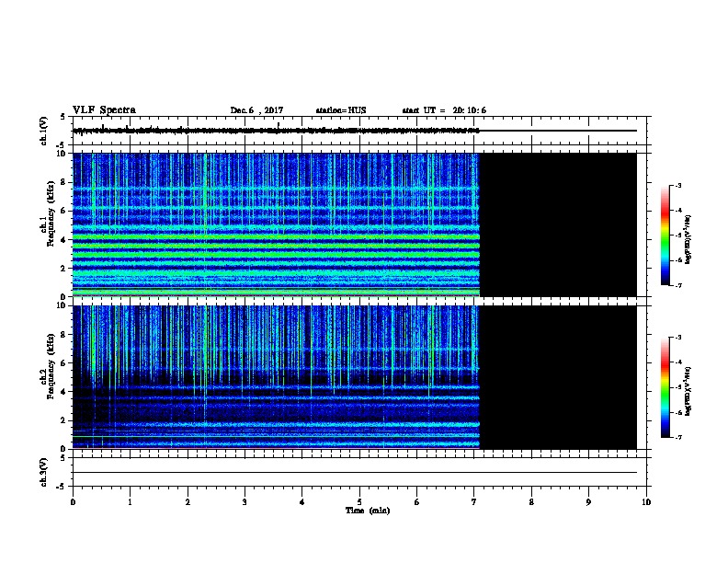Image resolution: width=728 pixels, height=563 pixels.
Task: Click the black no-data region in ch.2 spectrogram
Action: coord(558,377)
